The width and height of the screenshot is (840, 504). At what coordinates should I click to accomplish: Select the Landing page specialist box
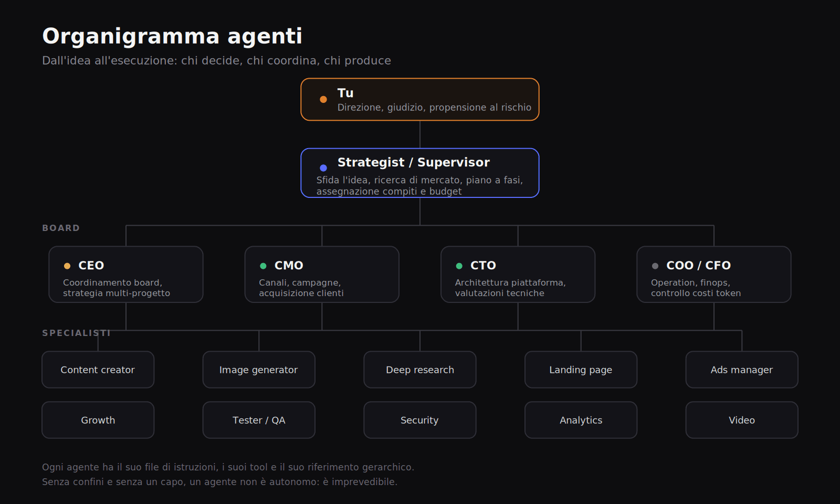pyautogui.click(x=581, y=370)
